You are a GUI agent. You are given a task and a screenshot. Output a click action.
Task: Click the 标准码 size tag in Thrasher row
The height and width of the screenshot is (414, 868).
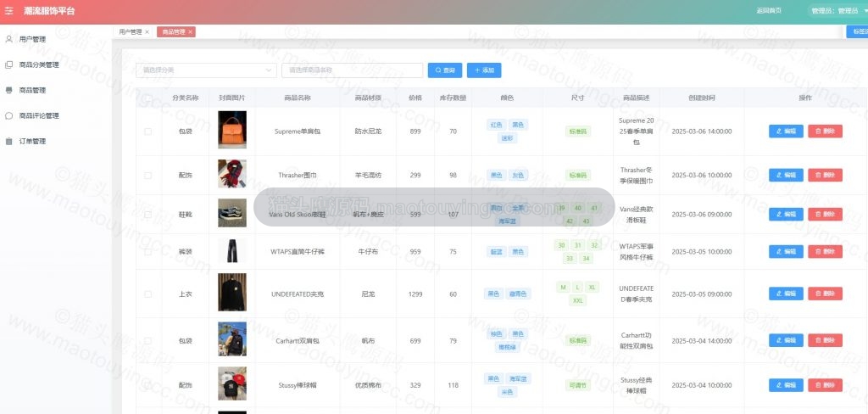[x=578, y=175]
